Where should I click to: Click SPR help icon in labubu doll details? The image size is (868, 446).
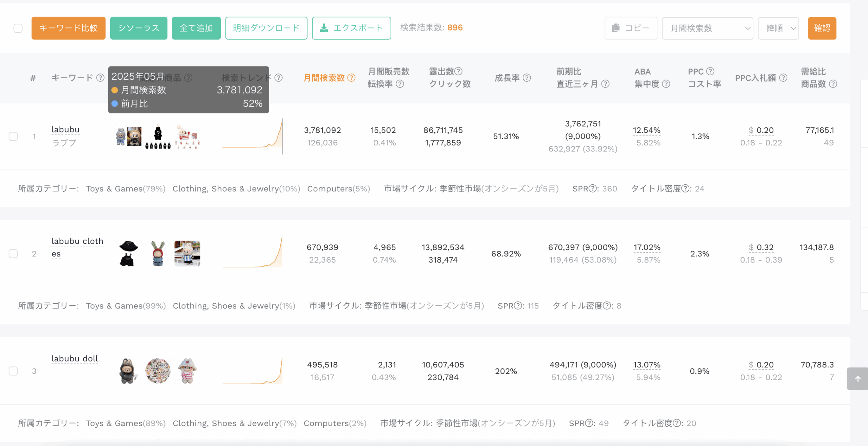(589, 423)
